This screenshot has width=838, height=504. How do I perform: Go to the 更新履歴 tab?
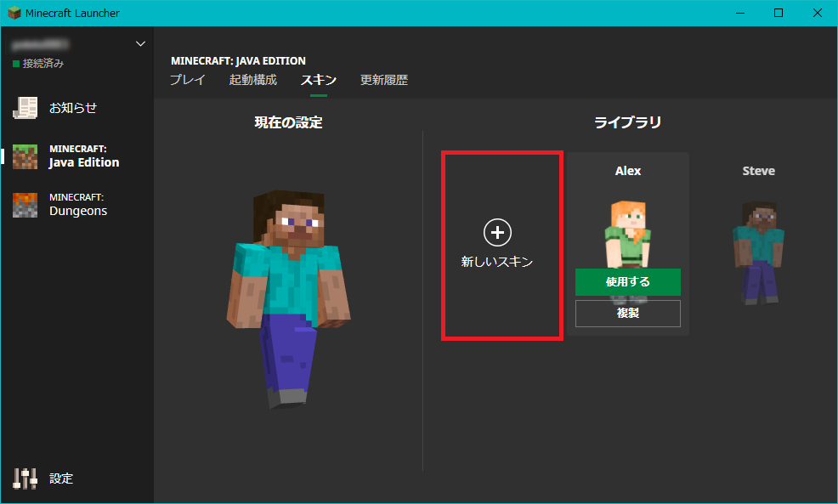coord(383,81)
